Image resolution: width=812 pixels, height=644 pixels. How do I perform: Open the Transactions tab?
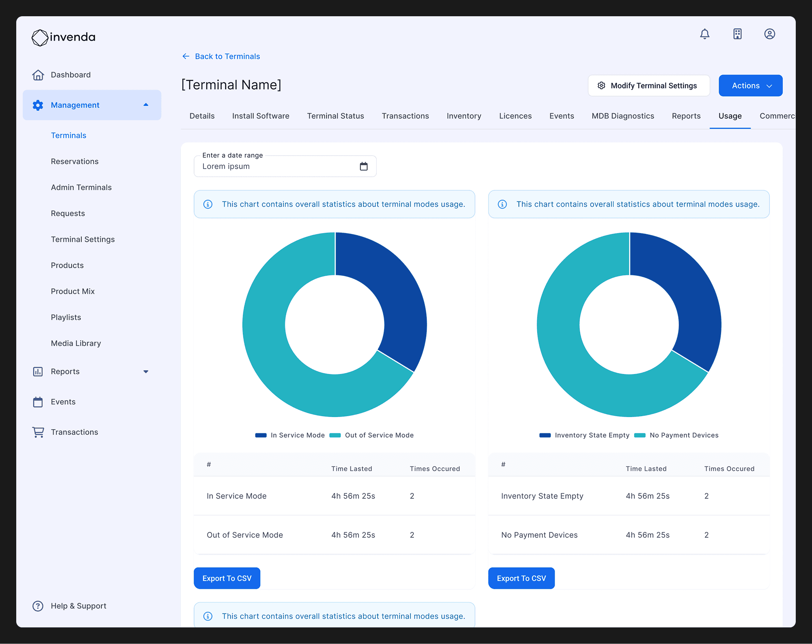coord(405,116)
